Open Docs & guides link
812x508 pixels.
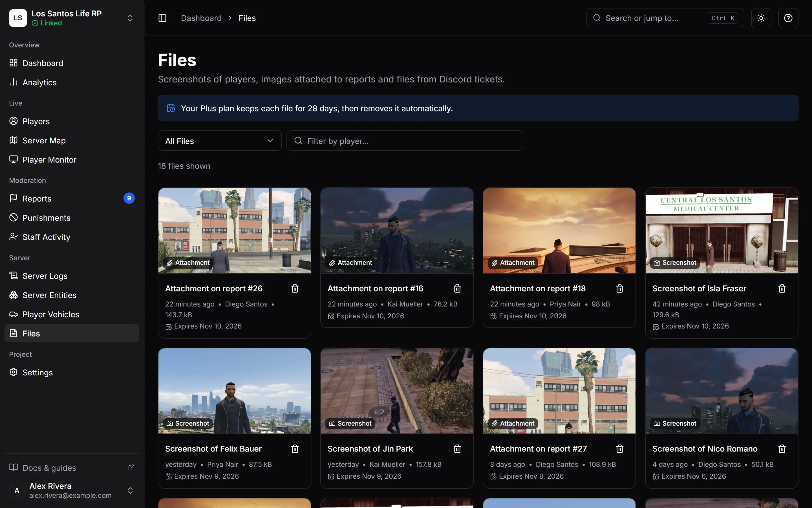[x=72, y=468]
